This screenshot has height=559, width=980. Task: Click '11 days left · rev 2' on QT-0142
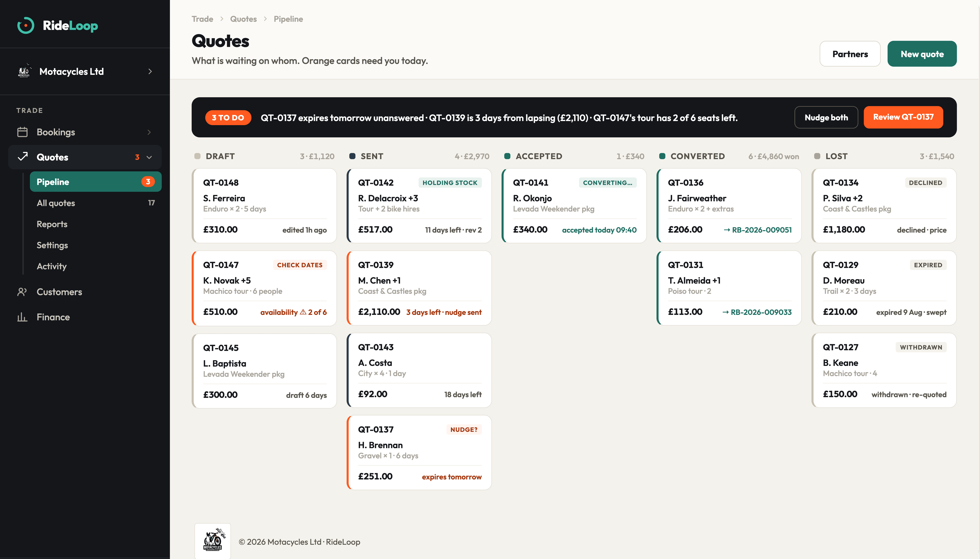(453, 230)
